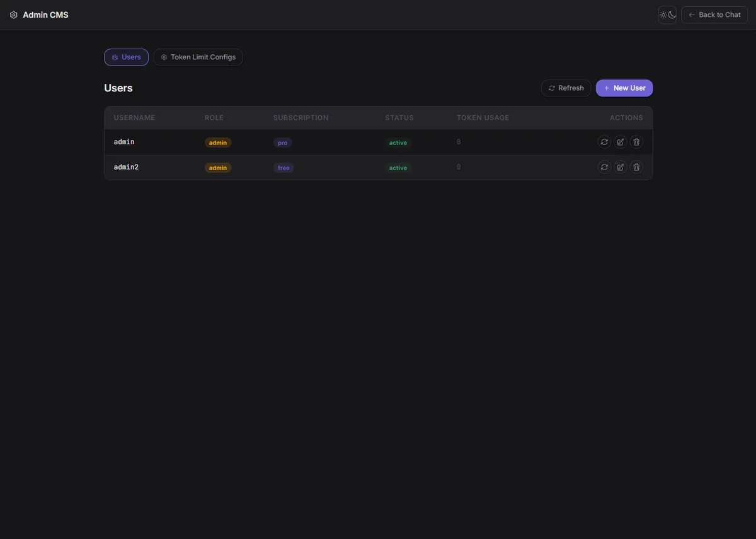Viewport: 756px width, 539px height.
Task: Delete the admin user
Action: click(636, 142)
